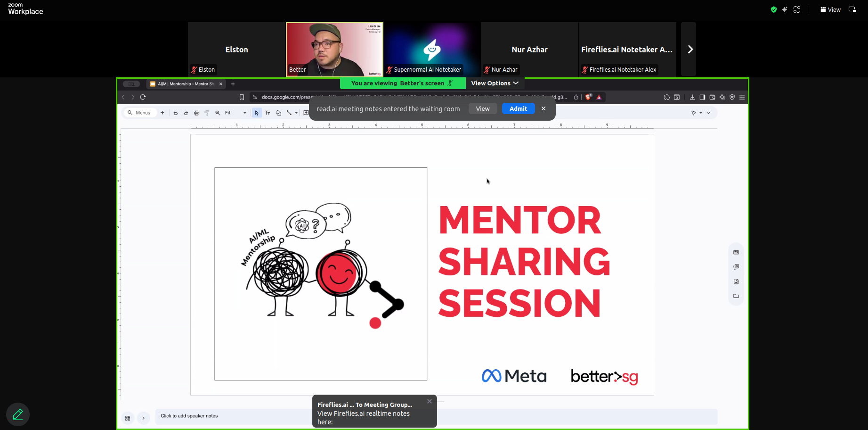Select the text box tool in toolbar
Viewport: 868px width, 430px height.
point(268,113)
